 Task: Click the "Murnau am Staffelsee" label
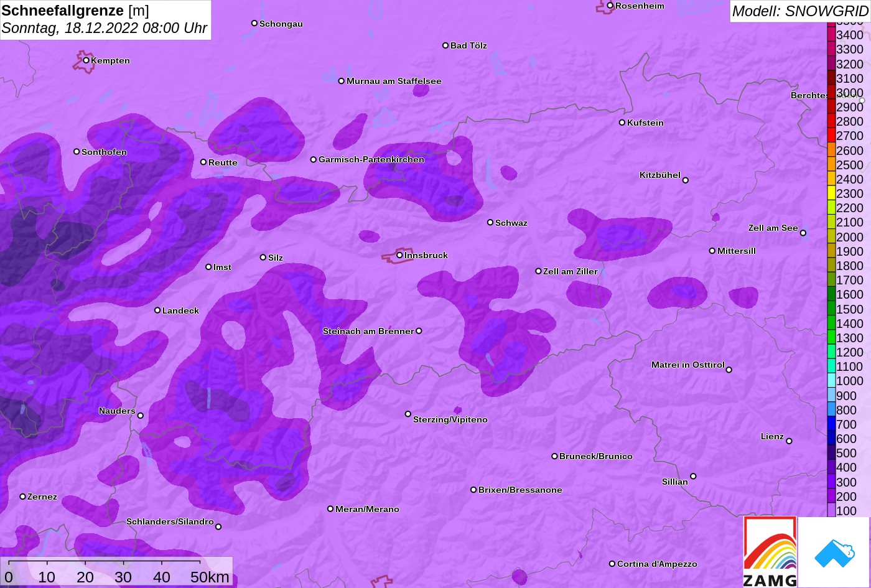click(x=394, y=81)
